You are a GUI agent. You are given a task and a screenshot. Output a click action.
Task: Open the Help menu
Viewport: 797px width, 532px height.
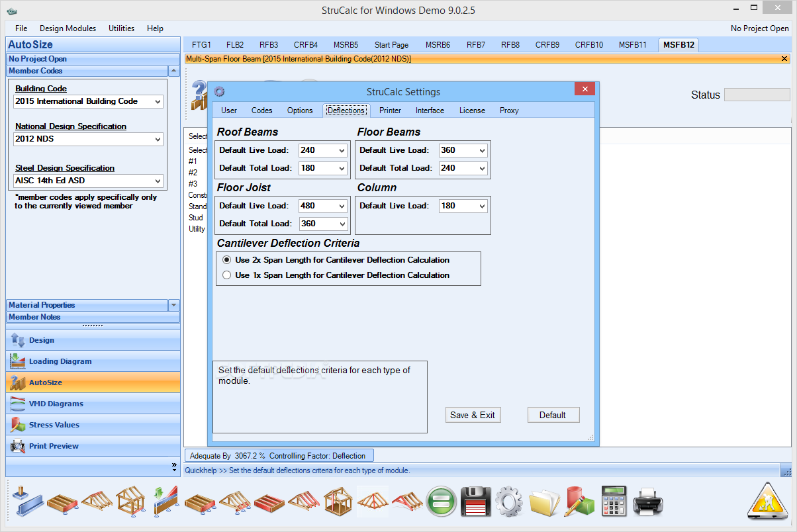point(155,28)
